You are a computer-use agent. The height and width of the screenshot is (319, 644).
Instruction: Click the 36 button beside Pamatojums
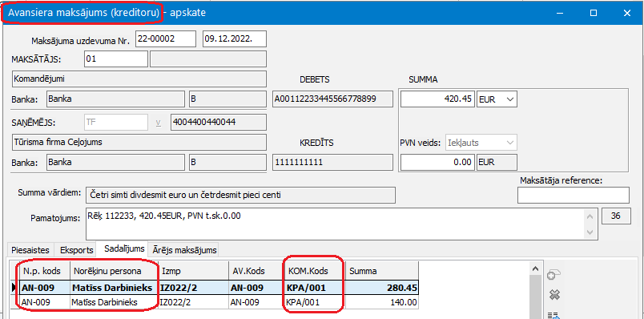pyautogui.click(x=616, y=216)
